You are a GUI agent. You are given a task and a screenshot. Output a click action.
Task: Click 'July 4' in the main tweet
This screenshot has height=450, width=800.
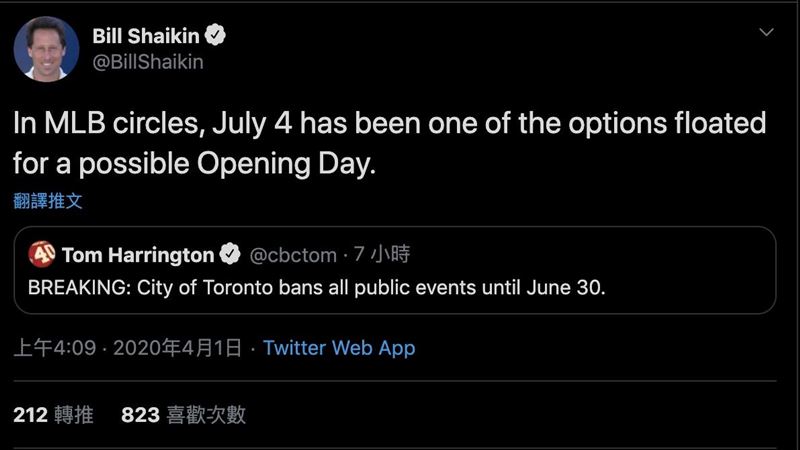click(x=252, y=123)
